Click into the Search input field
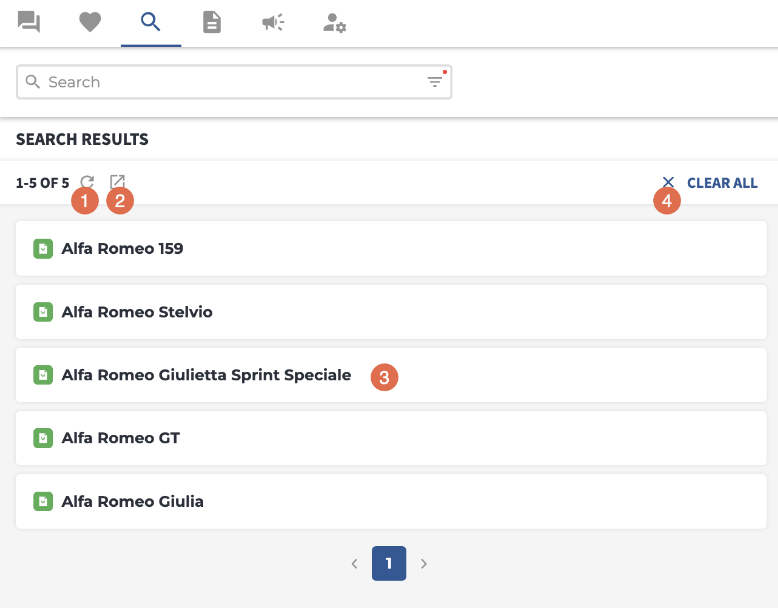The height and width of the screenshot is (608, 778). click(234, 82)
